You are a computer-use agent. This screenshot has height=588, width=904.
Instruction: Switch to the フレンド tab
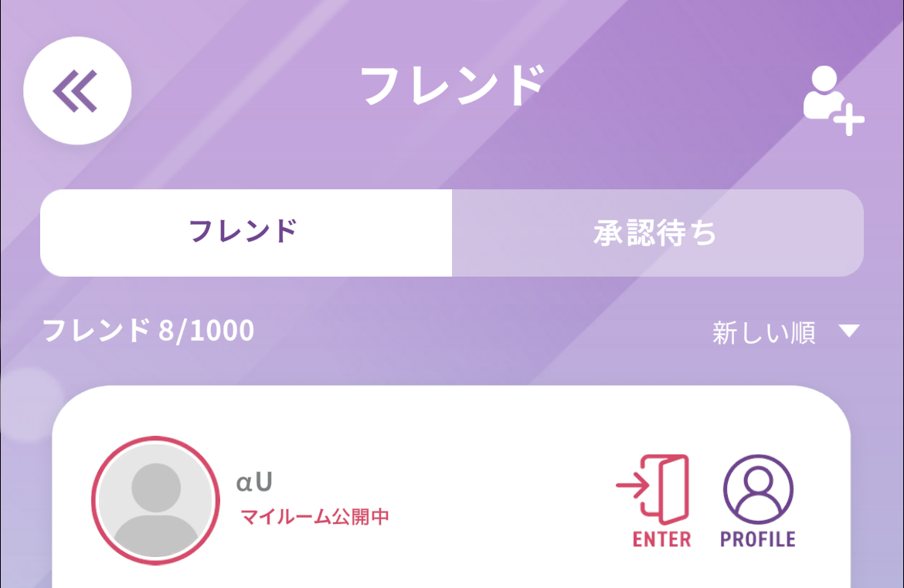[x=246, y=233]
